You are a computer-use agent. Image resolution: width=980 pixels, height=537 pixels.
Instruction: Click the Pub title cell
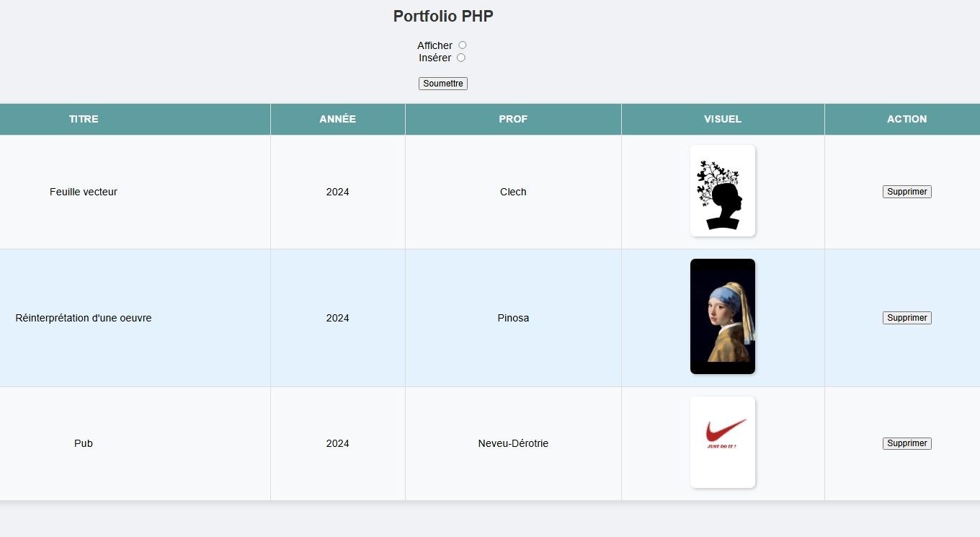pos(84,443)
